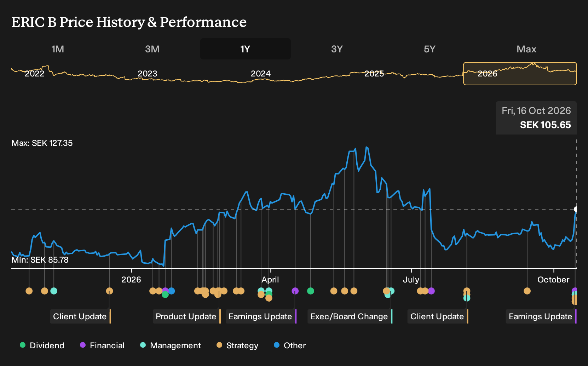This screenshot has width=588, height=366.
Task: Open Earnings Update label beneath October
Action: [x=541, y=316]
